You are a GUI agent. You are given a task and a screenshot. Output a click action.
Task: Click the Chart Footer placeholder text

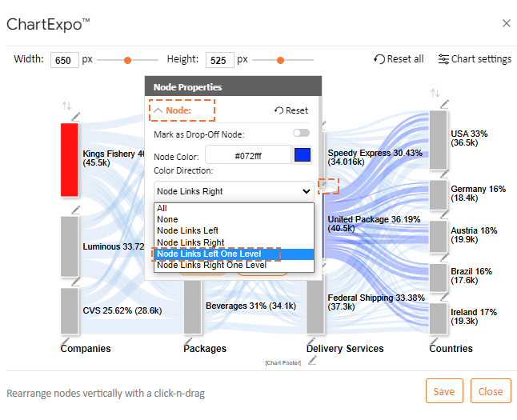283,363
